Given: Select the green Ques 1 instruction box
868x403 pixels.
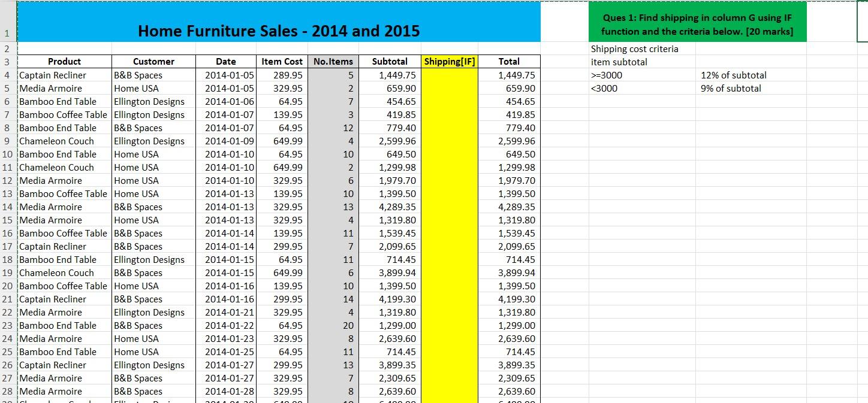Looking at the screenshot, I should click(698, 22).
